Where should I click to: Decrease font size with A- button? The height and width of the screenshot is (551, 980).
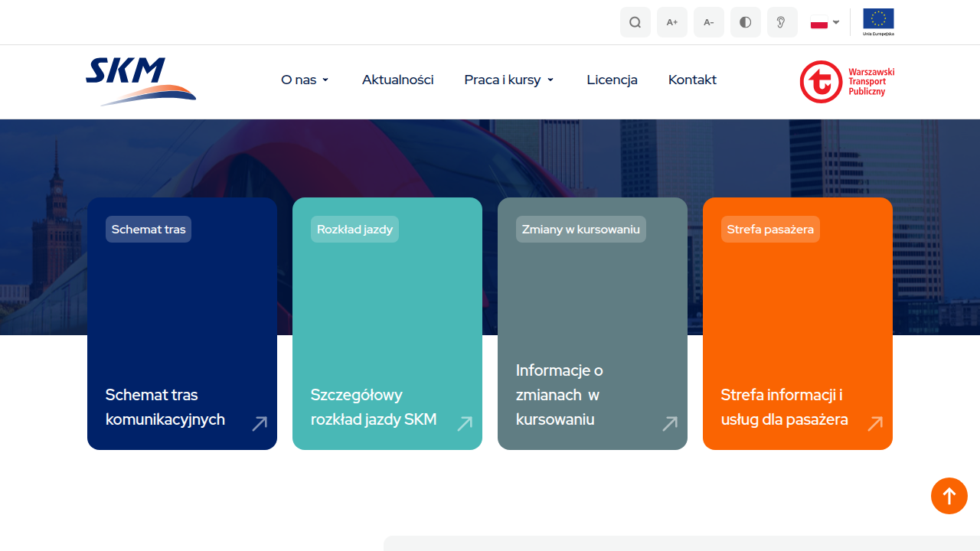pos(708,22)
